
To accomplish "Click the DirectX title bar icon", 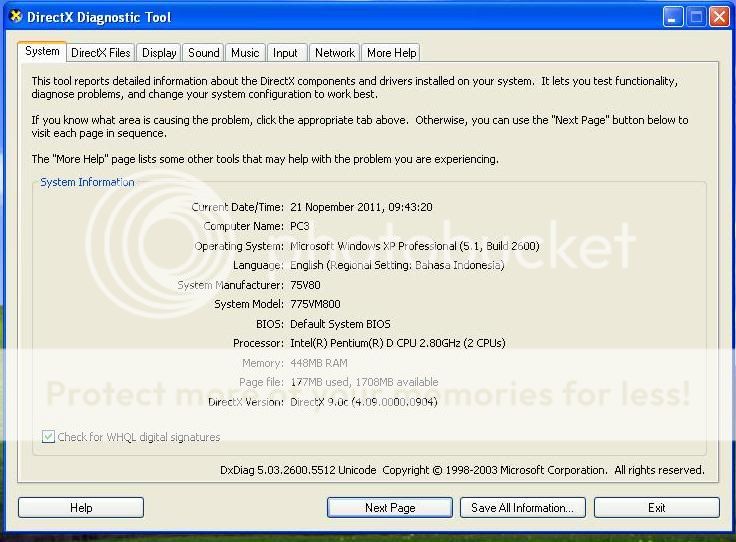I will [x=15, y=16].
